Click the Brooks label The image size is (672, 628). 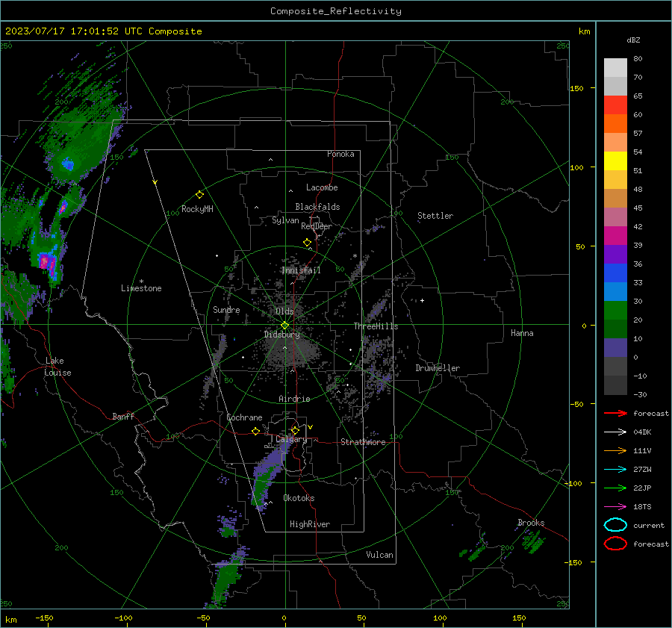click(531, 523)
